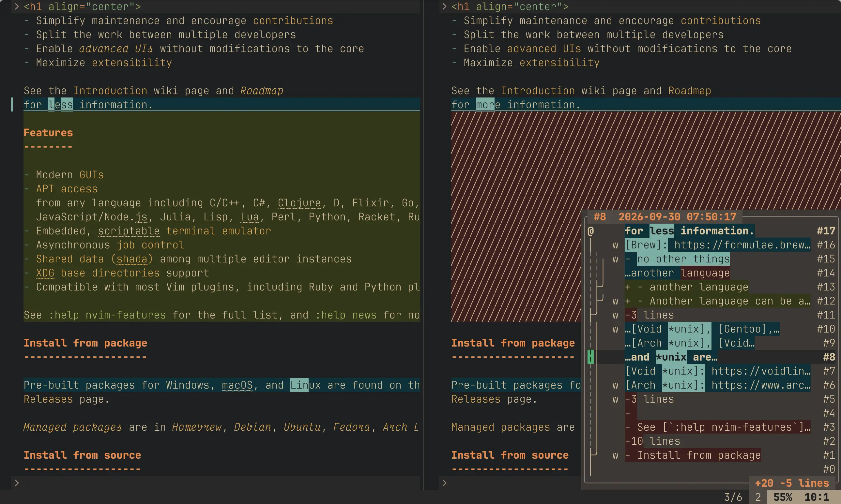Select undo entry #17 'for less information.'
841x504 pixels.
pyautogui.click(x=711, y=231)
